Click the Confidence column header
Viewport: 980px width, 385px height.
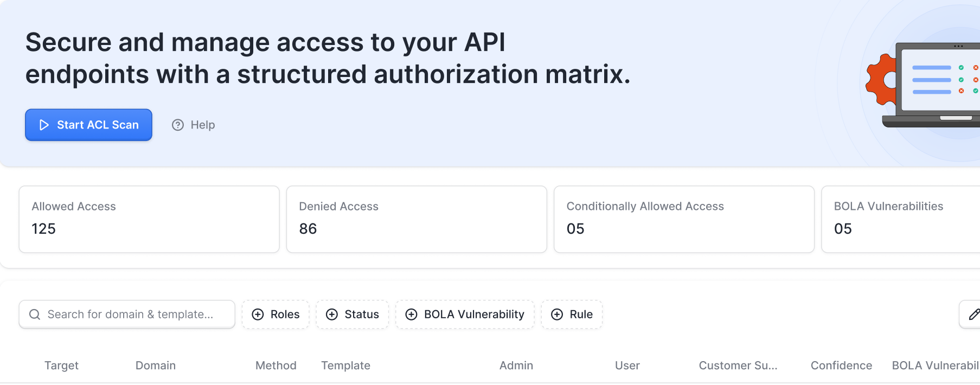pos(841,365)
